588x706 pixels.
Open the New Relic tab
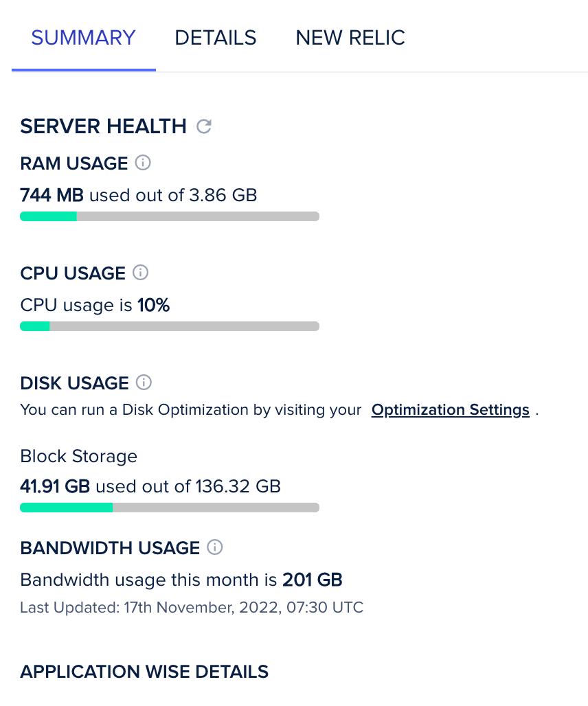click(350, 38)
